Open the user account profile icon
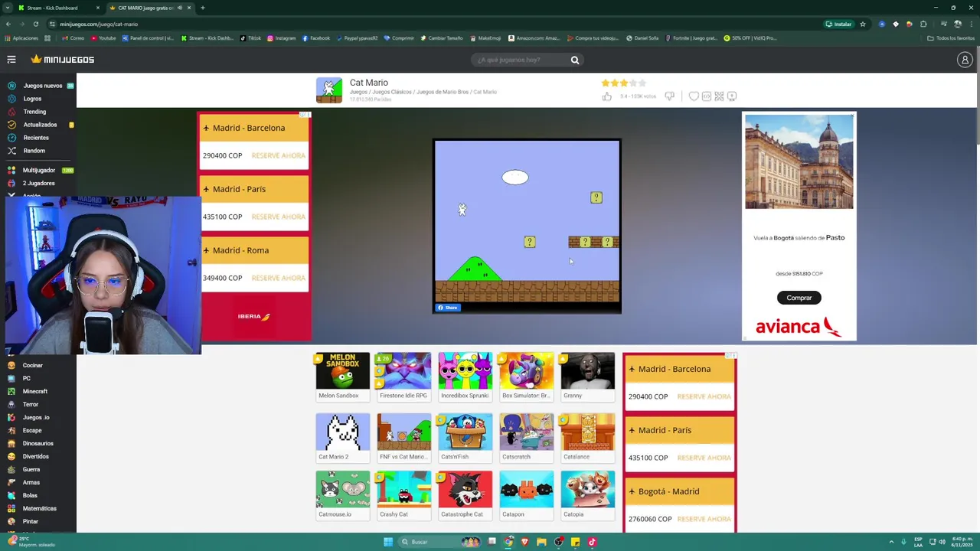Viewport: 980px width, 551px height. click(965, 60)
